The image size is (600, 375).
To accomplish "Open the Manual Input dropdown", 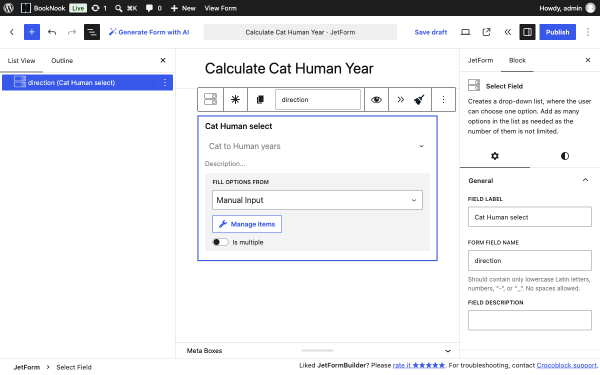I will (317, 200).
